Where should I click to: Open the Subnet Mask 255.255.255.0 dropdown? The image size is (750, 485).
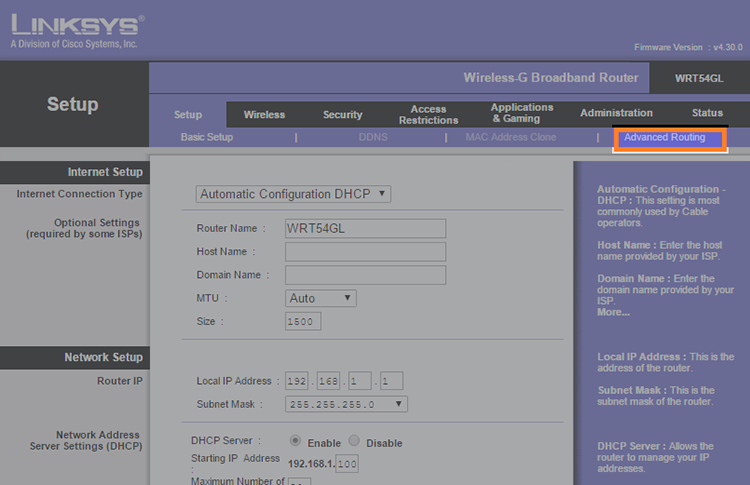coord(346,404)
